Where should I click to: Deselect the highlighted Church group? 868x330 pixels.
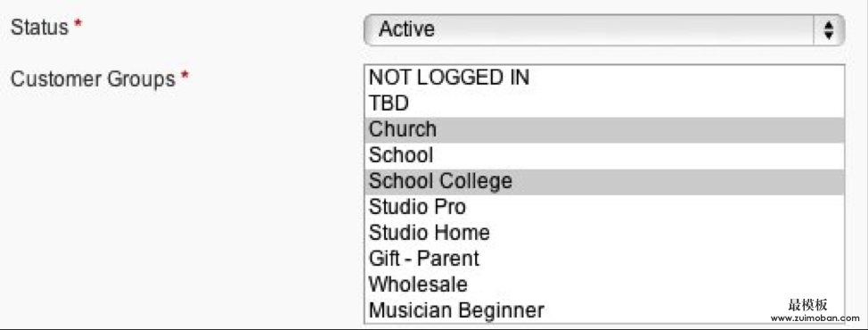tap(604, 129)
